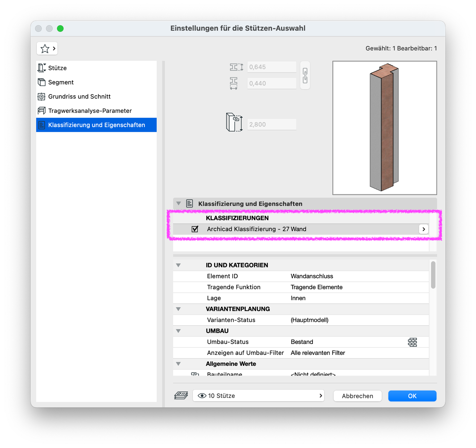This screenshot has width=476, height=448.
Task: Click the column width dimension icon
Action: pyautogui.click(x=234, y=83)
